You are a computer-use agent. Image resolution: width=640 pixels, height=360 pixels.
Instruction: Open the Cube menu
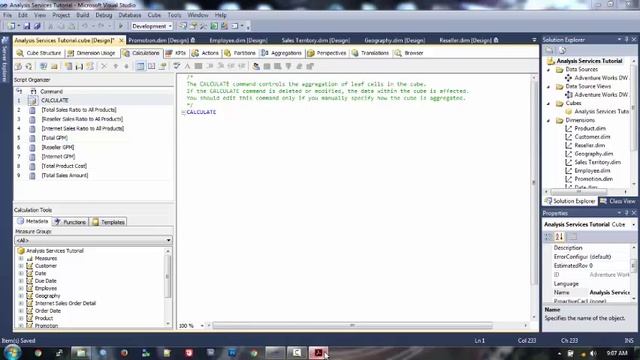(x=154, y=15)
